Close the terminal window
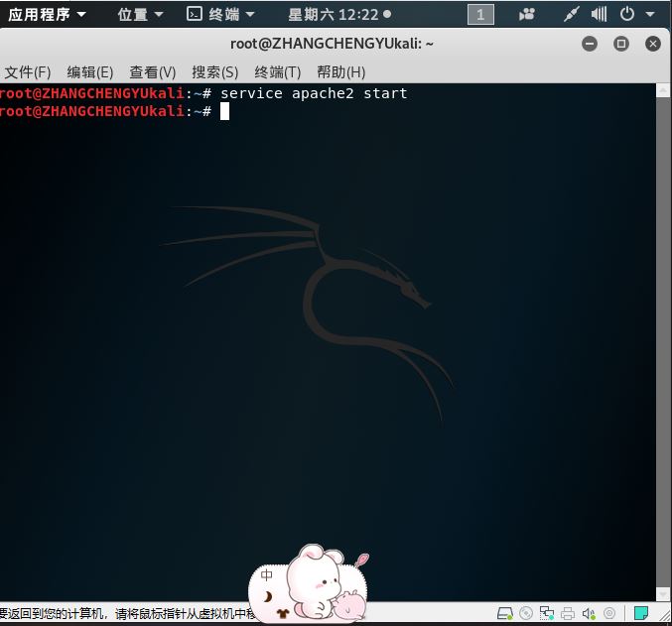 point(653,44)
